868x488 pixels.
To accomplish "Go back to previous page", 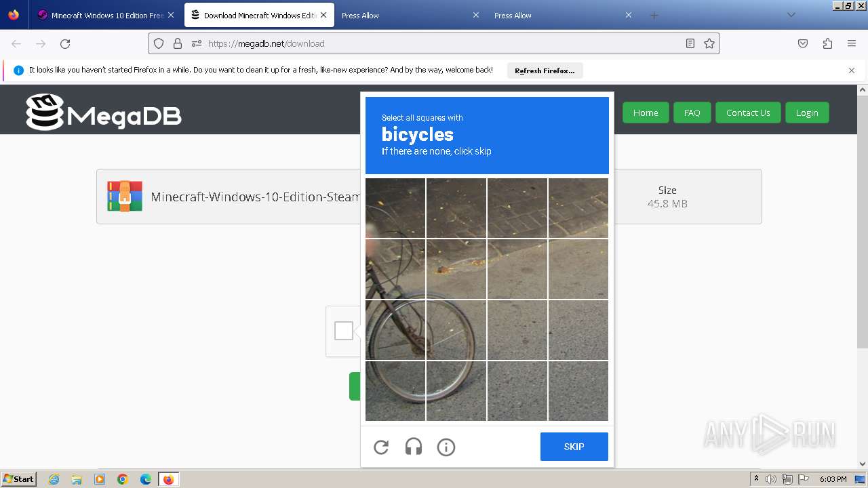I will [16, 43].
